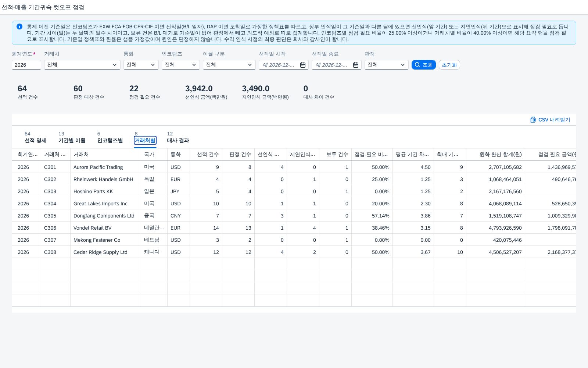Click the 선인식 금액 KPI value 3,942.0
The height and width of the screenshot is (368, 588).
tap(199, 89)
